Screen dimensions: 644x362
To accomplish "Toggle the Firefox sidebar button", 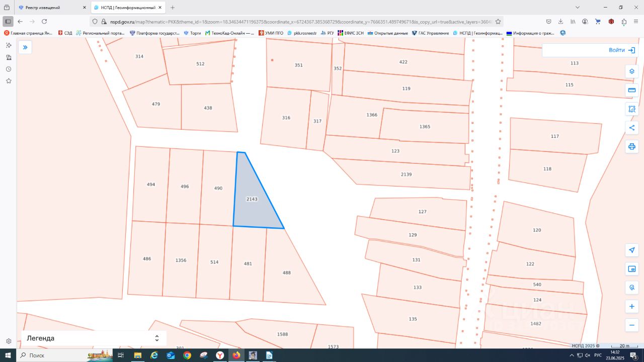I will 8,22.
